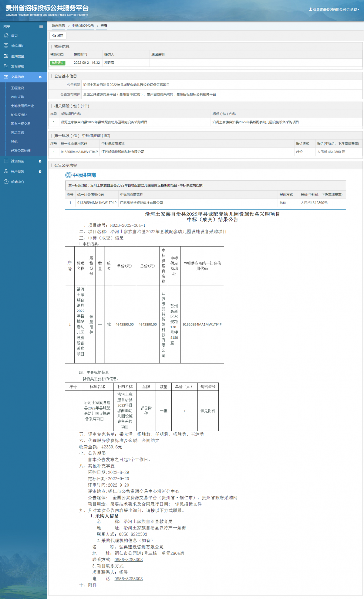Select 已发公告处理 submenu item
Screen dimensions: 364x599
click(21, 151)
